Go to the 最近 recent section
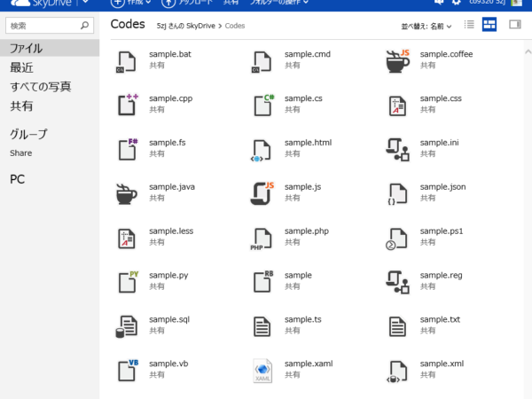The height and width of the screenshot is (399, 532). click(21, 67)
